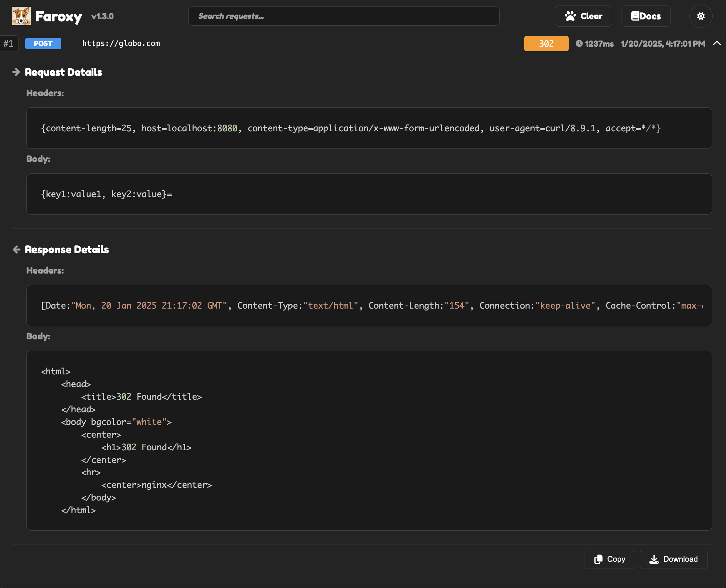This screenshot has width=726, height=588.
Task: Click the Faroxy app title
Action: pyautogui.click(x=58, y=16)
